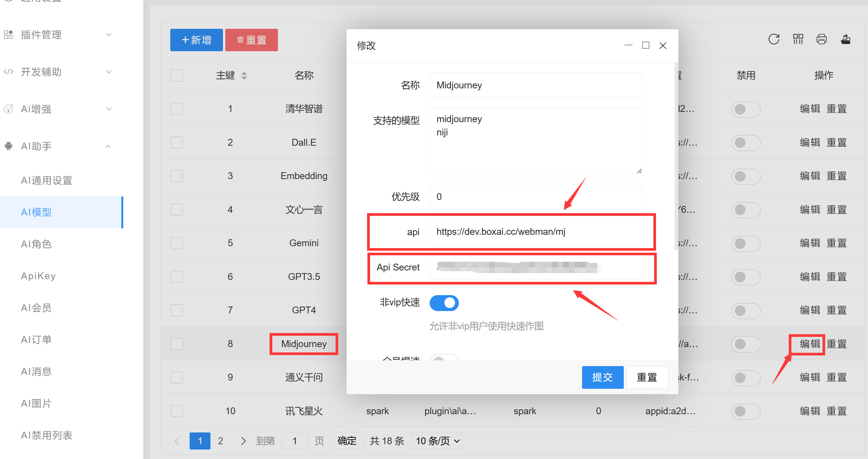Close the 修改 dialog
Screen dimensions: 868x459
pos(663,46)
